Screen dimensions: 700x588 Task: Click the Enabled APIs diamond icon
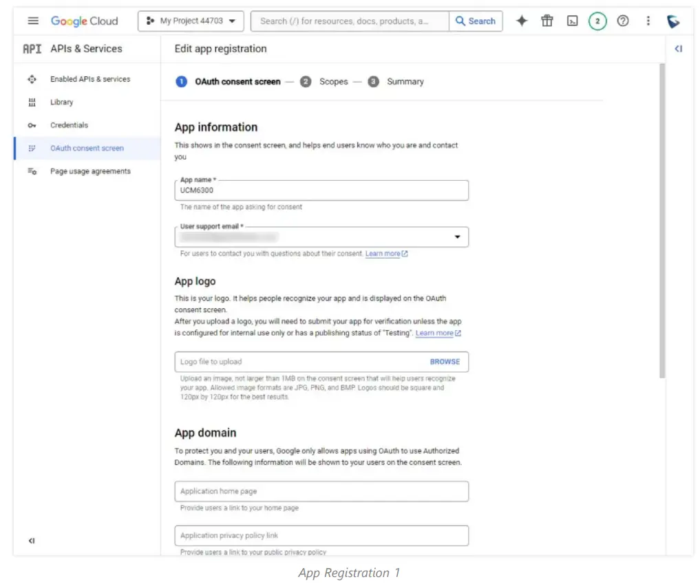pyautogui.click(x=32, y=79)
